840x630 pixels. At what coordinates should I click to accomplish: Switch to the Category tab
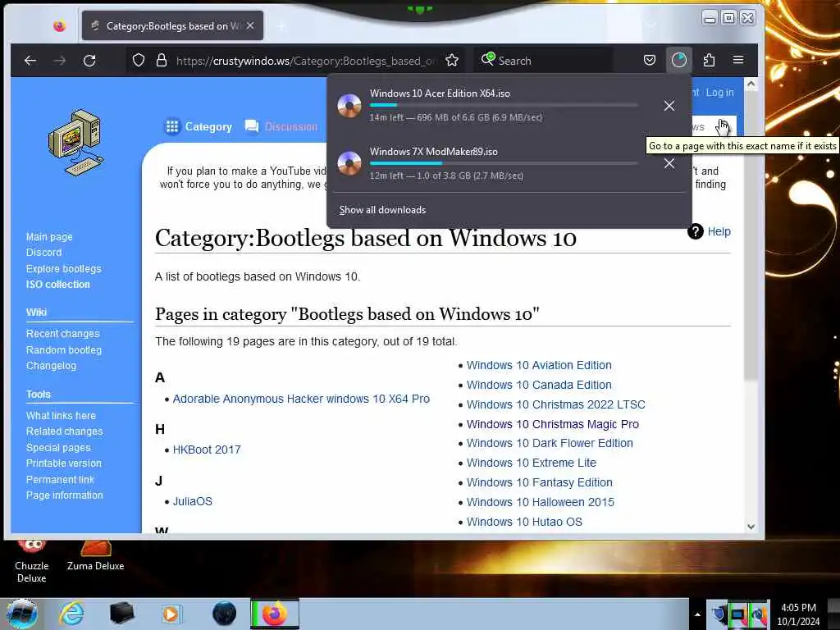tap(199, 126)
